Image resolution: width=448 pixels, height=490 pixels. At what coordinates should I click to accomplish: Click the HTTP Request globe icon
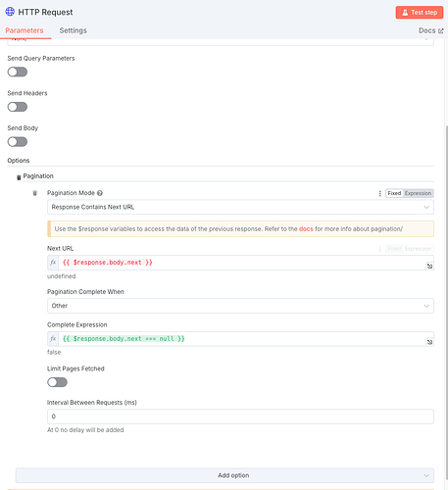pyautogui.click(x=10, y=12)
